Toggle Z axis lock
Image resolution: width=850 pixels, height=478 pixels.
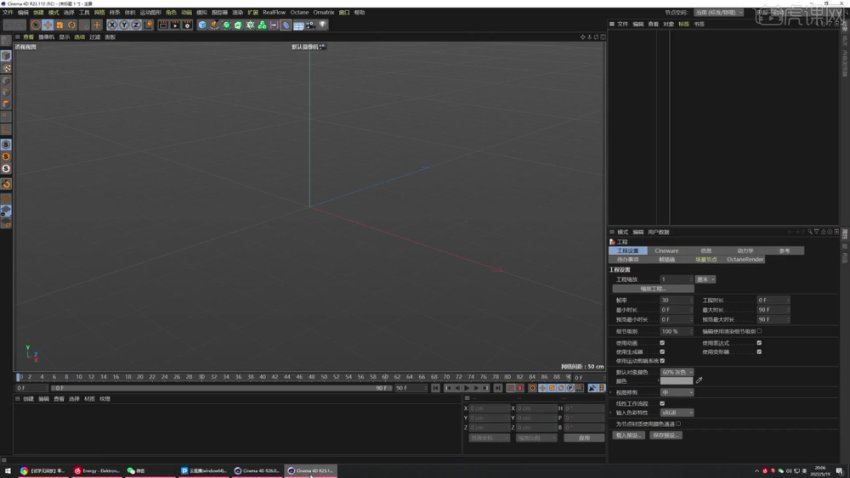[x=136, y=25]
